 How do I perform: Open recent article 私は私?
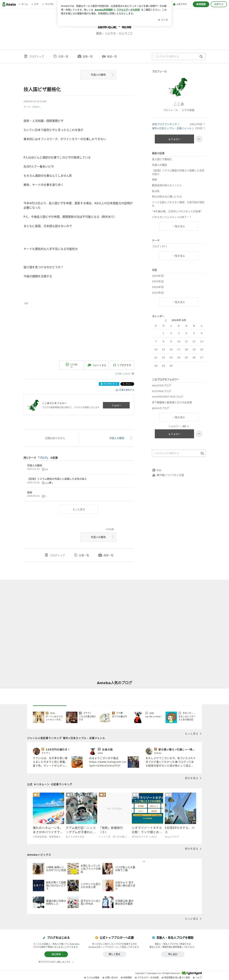(x=156, y=191)
